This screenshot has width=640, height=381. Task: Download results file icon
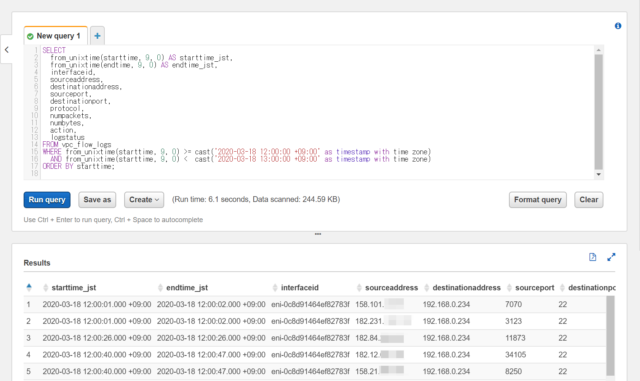click(592, 257)
